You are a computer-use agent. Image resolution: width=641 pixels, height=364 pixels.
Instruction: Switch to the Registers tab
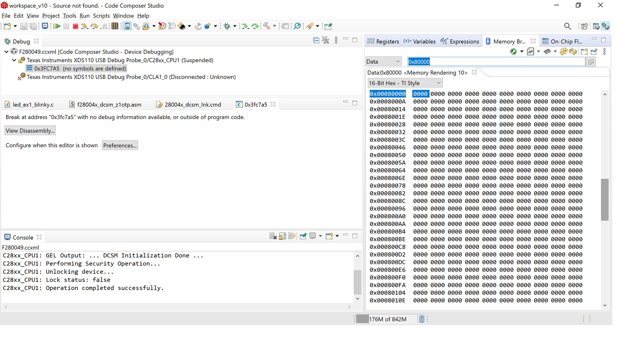click(x=383, y=41)
